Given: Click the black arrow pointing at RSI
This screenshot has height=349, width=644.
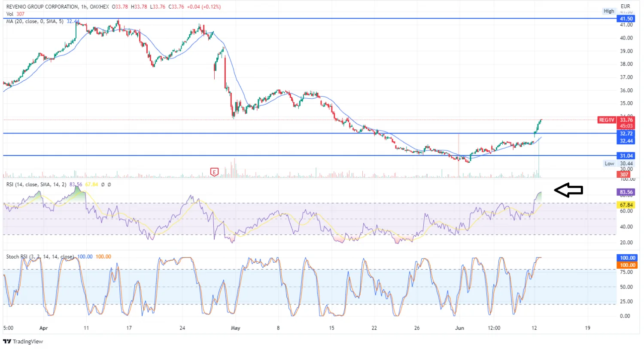Looking at the screenshot, I should click(x=568, y=190).
